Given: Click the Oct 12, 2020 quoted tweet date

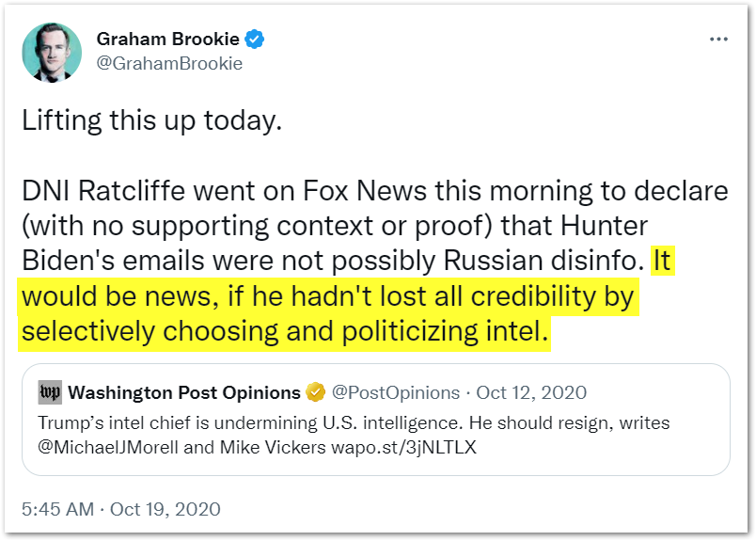Looking at the screenshot, I should coord(530,392).
